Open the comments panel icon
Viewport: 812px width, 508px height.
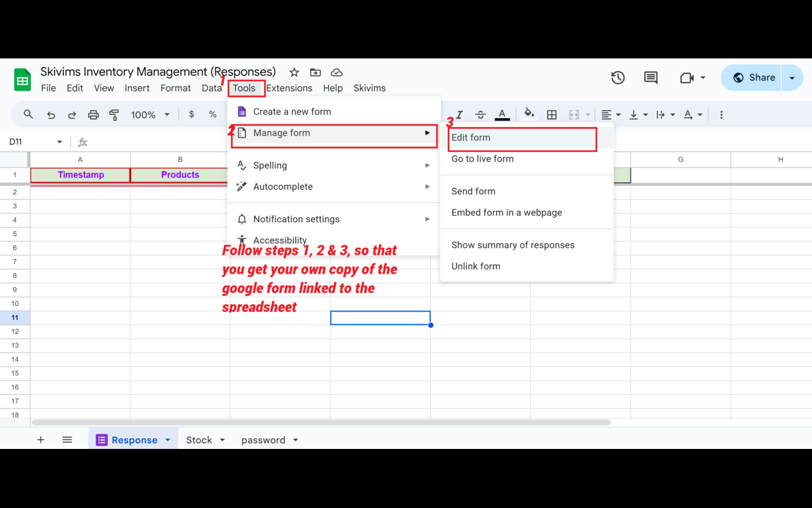[x=651, y=77]
